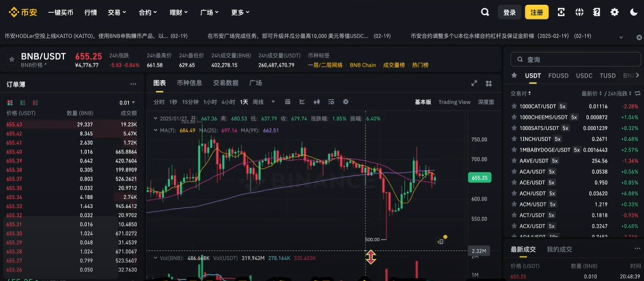Toggle the dark mode moon icon
644x281 pixels.
(x=634, y=12)
